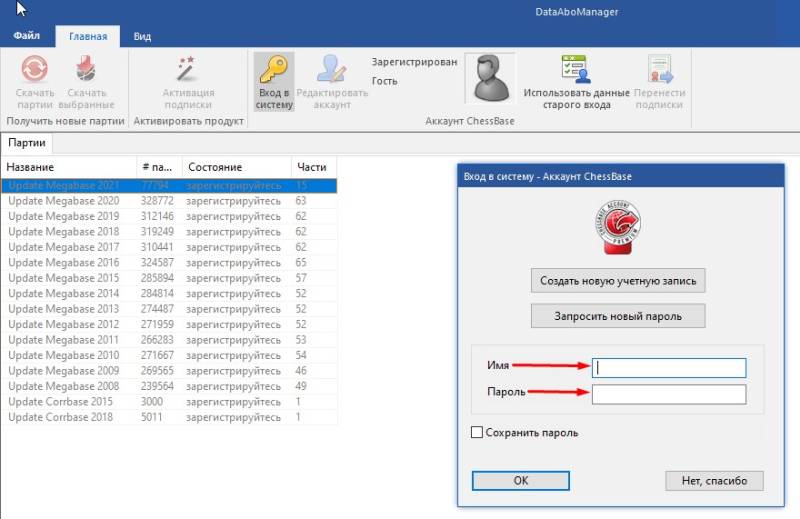Focus the Пароль input field
800x519 pixels.
click(x=669, y=394)
